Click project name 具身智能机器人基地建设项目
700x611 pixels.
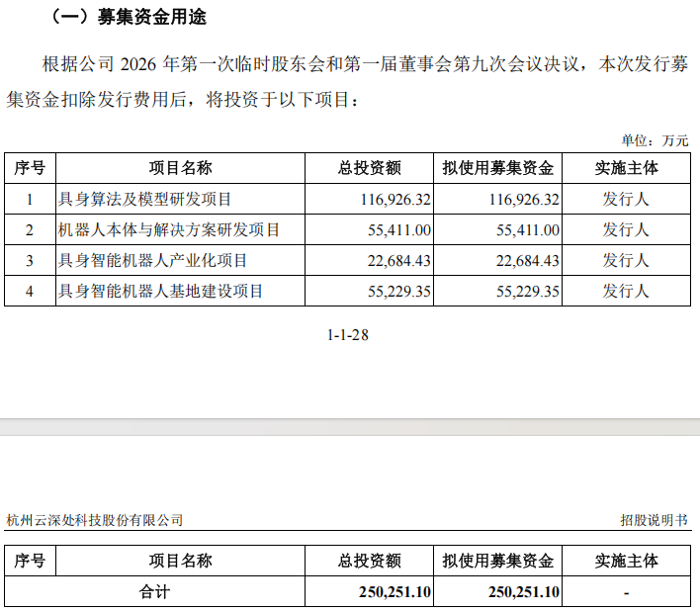coord(161,291)
